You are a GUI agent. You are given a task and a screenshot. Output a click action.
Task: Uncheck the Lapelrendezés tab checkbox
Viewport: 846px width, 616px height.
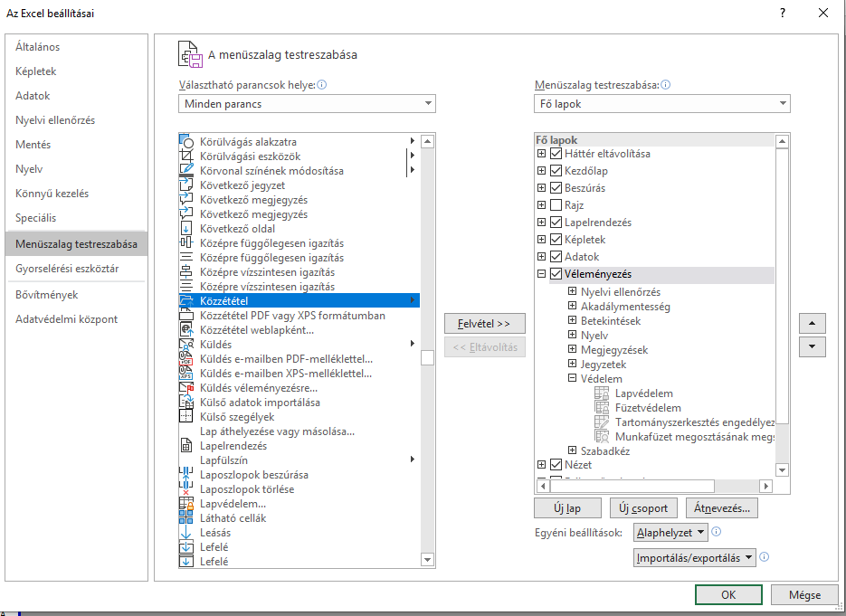[556, 223]
